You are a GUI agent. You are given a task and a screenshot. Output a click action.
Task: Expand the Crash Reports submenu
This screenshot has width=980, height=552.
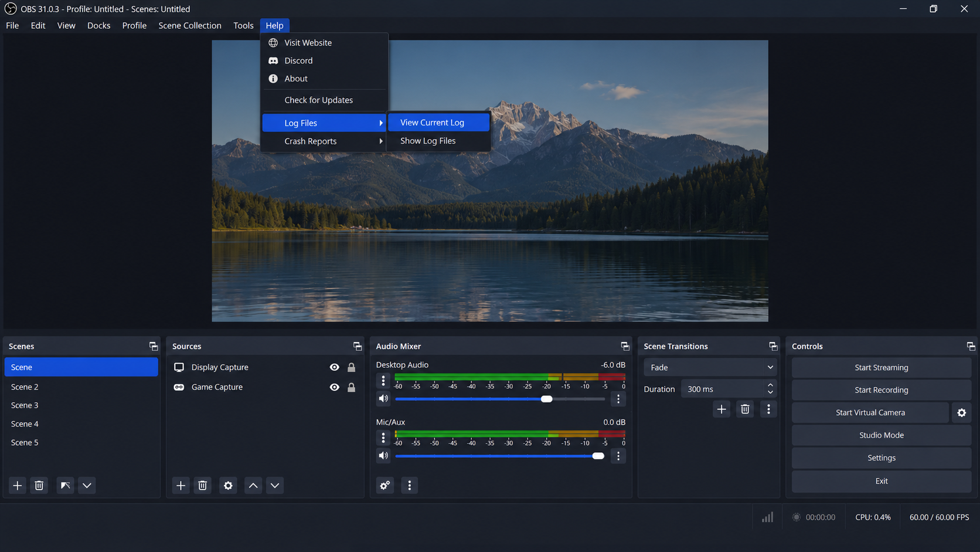[x=324, y=141]
